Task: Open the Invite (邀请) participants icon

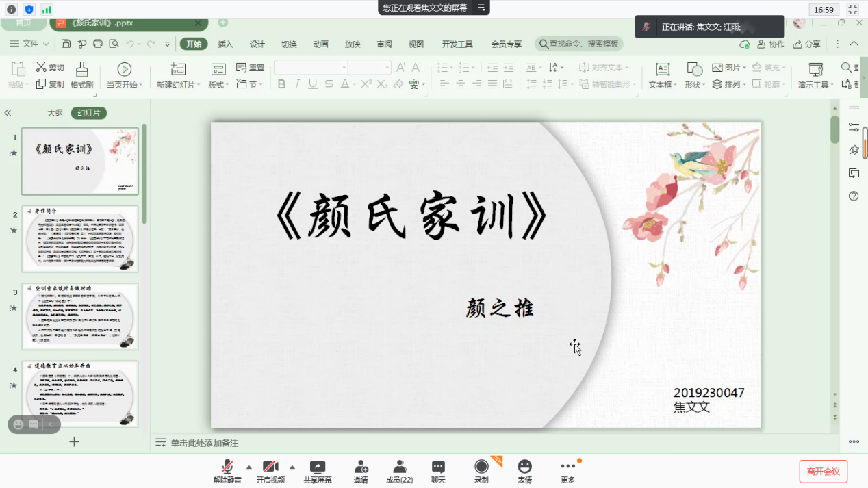Action: (x=361, y=467)
